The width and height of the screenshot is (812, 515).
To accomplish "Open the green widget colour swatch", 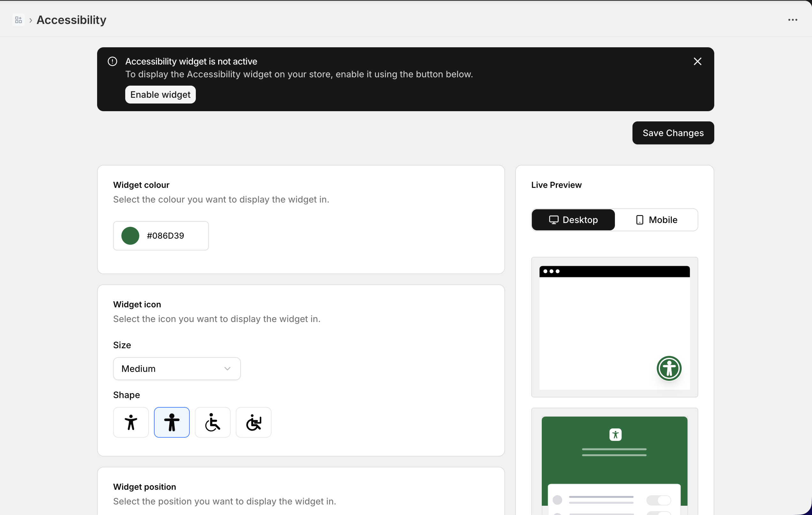I will pyautogui.click(x=130, y=235).
